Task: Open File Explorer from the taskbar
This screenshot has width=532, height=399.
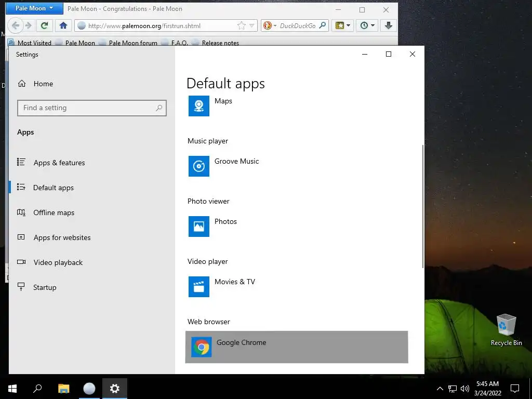Action: (64, 389)
